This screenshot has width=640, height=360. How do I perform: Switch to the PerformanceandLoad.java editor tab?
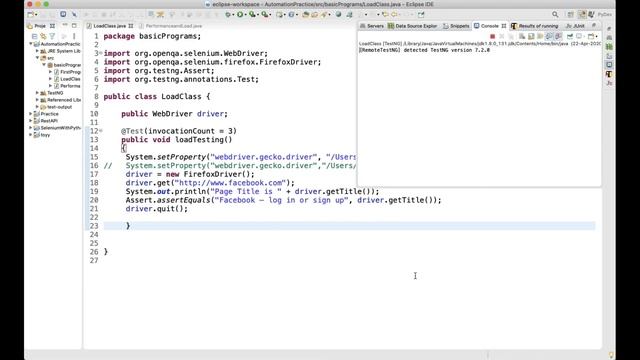(171, 26)
